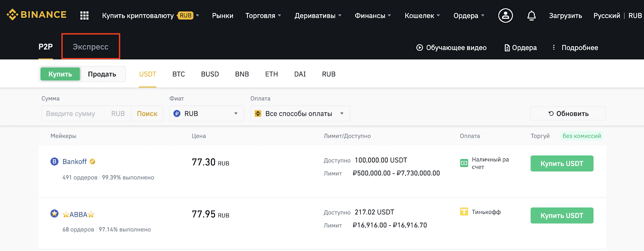Click the ₽500,000.00 - ₽7,730,000.00 limit
Viewport: 644px width, 251px height.
click(x=396, y=173)
